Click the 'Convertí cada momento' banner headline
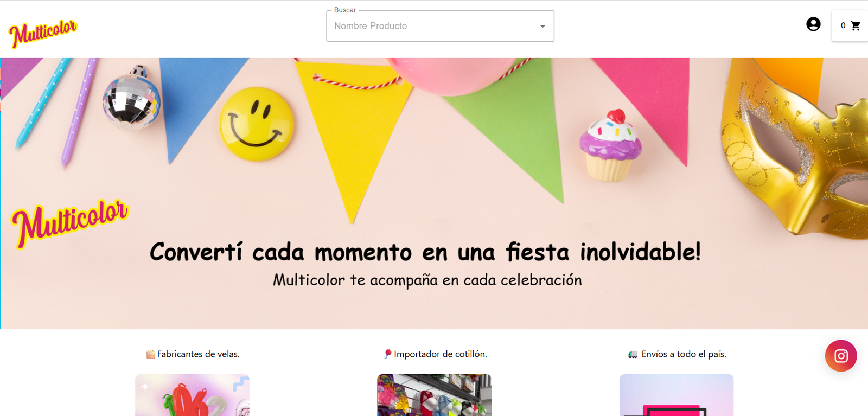The height and width of the screenshot is (416, 868). pyautogui.click(x=425, y=252)
